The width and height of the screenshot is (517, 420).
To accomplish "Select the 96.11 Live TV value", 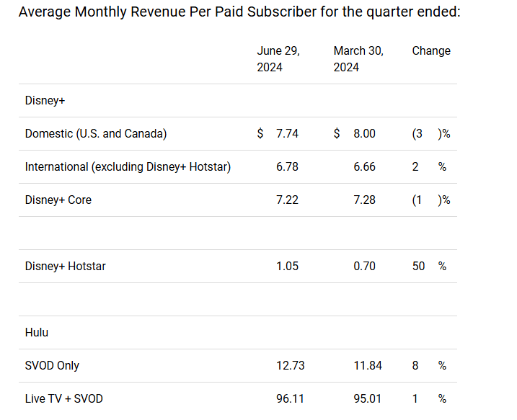I will (x=290, y=398).
